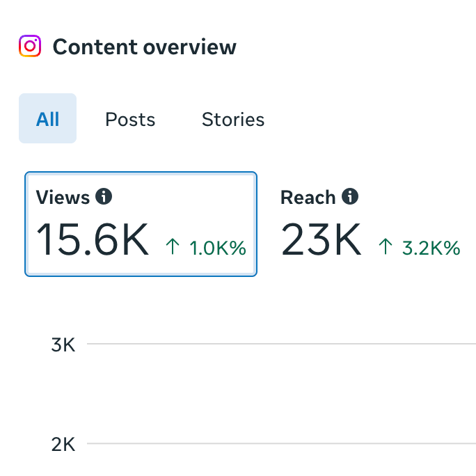Click the 3K chart gridline
This screenshot has height=476, width=476.
click(281, 344)
